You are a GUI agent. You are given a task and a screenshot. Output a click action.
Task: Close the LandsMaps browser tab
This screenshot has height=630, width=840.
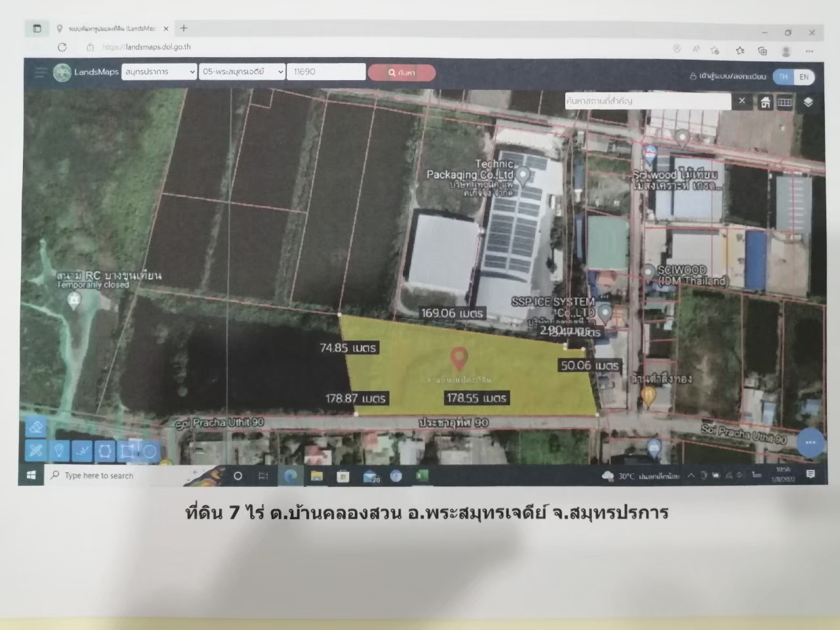click(x=167, y=29)
